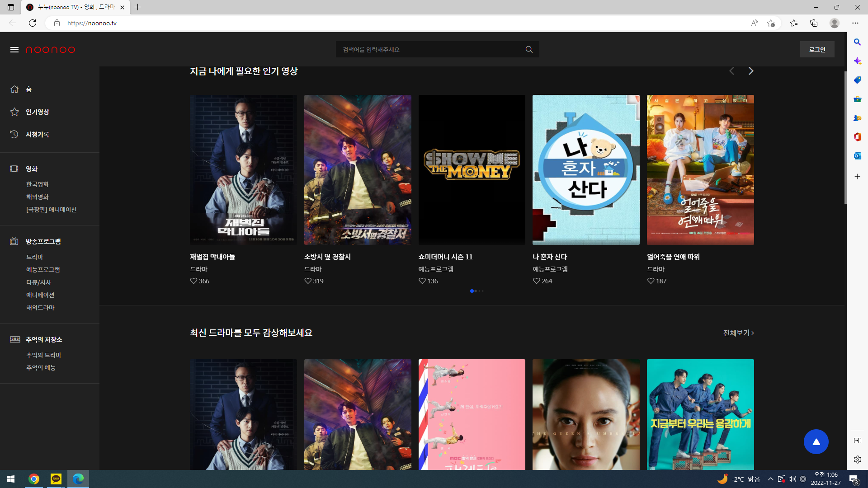Click the scroll-to-top blue button
The image size is (868, 488).
[816, 442]
